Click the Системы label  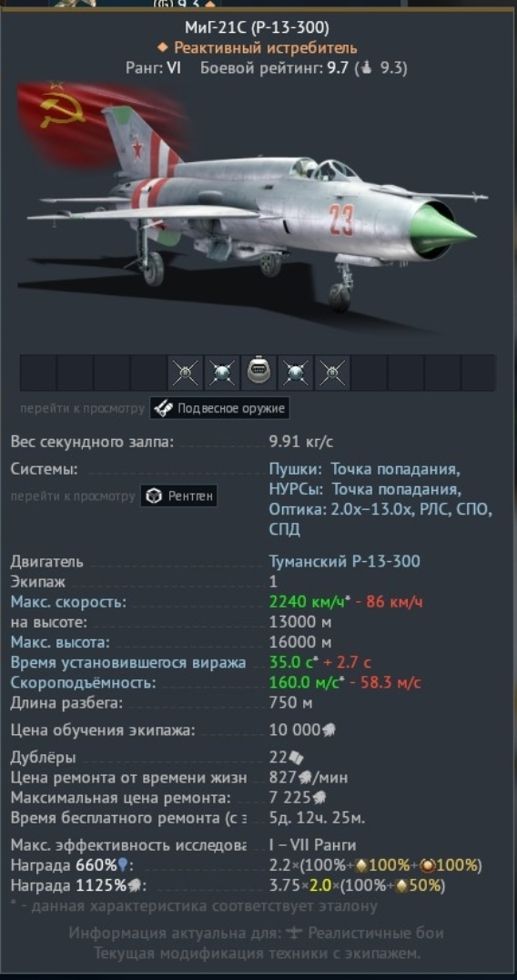click(45, 469)
